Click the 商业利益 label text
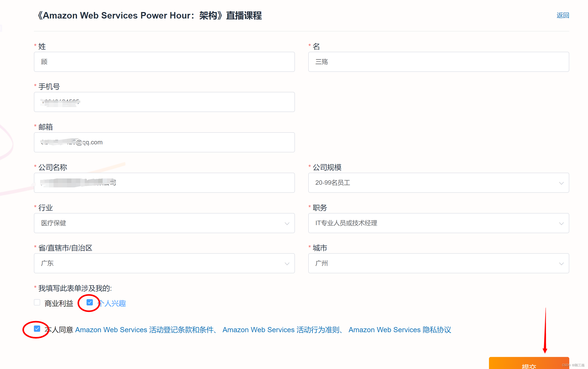The height and width of the screenshot is (369, 588). tap(59, 303)
